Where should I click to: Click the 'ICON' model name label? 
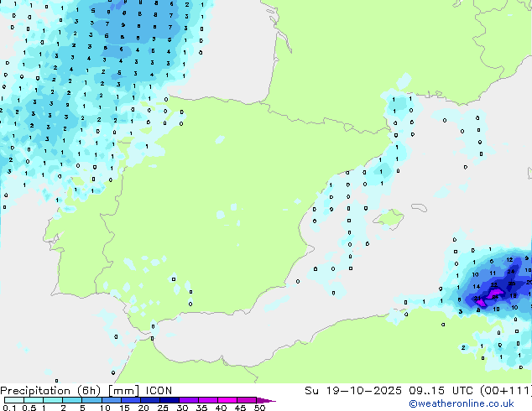pos(159,391)
